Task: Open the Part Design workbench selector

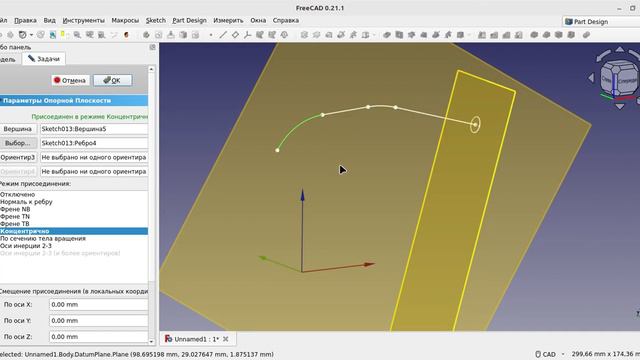Action: click(x=601, y=22)
